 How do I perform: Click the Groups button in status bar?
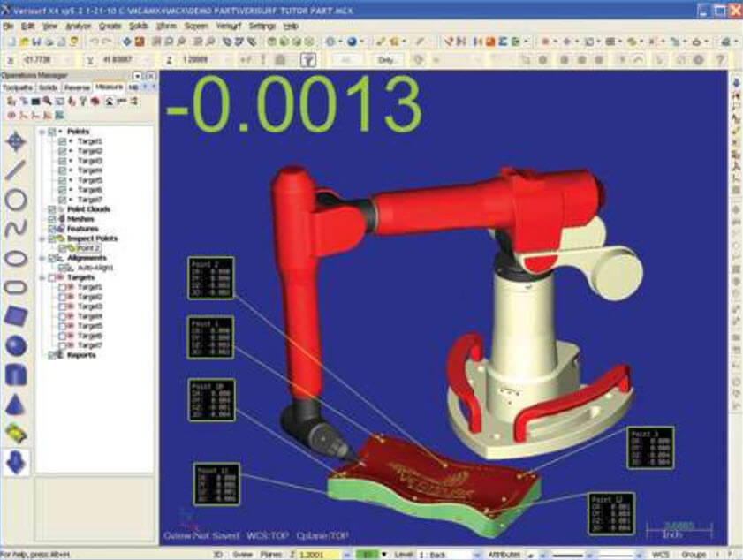[x=694, y=555]
